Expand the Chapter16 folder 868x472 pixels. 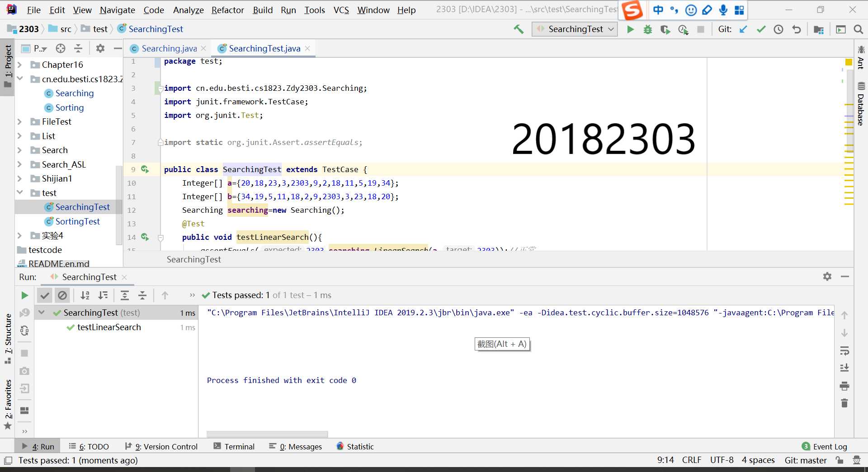coord(19,65)
